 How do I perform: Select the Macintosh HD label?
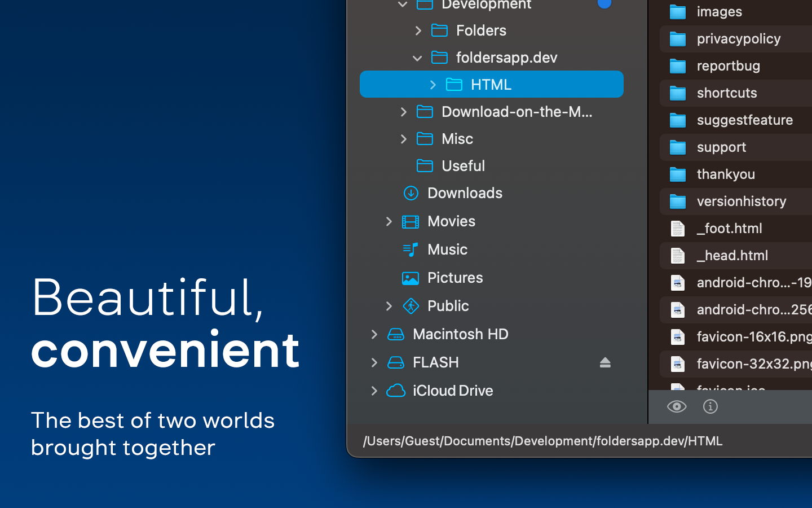coord(461,334)
